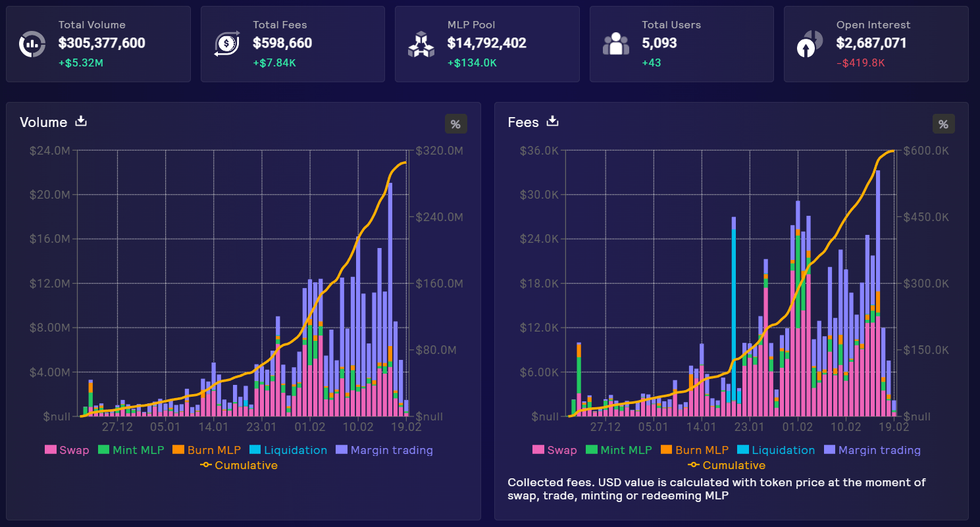This screenshot has height=527, width=980.
Task: Click the Total Volume chart icon
Action: [x=32, y=44]
